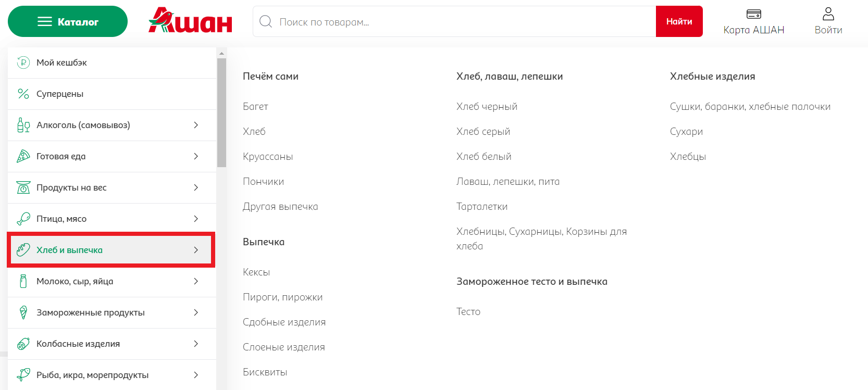Open the Кексы link
Screen dimensions: 868x390
256,272
